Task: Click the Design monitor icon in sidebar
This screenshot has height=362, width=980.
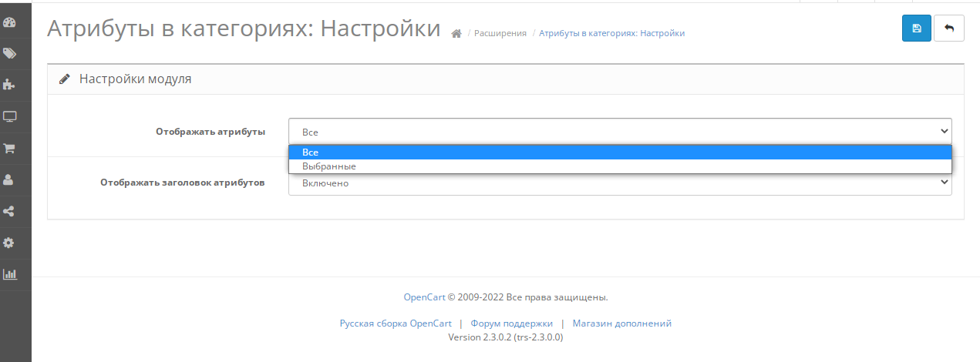Action: click(x=10, y=117)
